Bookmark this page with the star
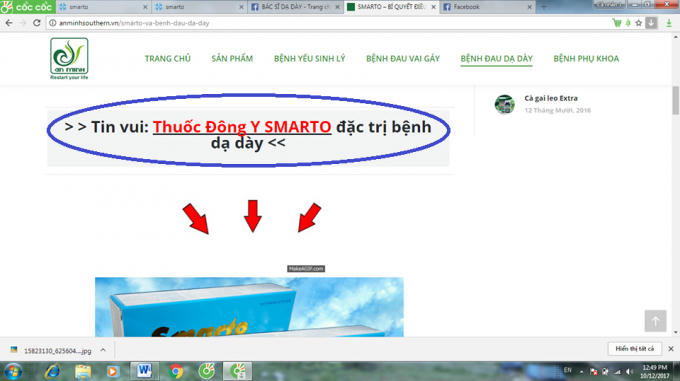Image resolution: width=680 pixels, height=381 pixels. tap(638, 23)
